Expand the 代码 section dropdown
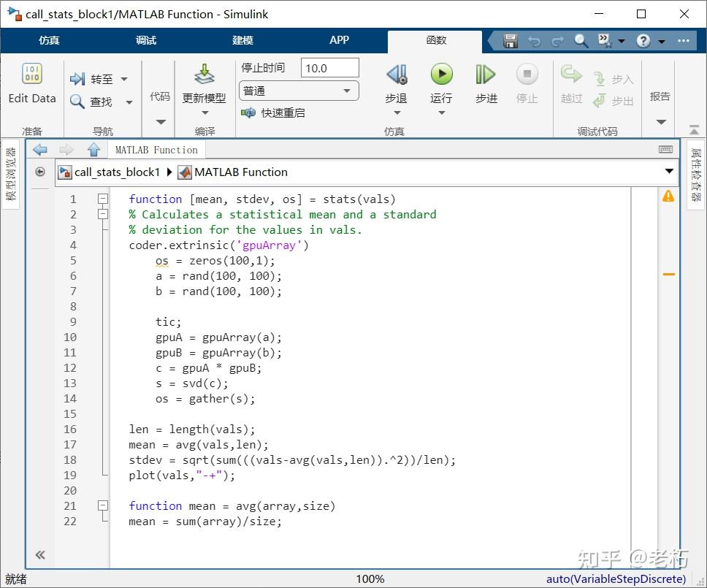The width and height of the screenshot is (707, 588). tap(161, 122)
